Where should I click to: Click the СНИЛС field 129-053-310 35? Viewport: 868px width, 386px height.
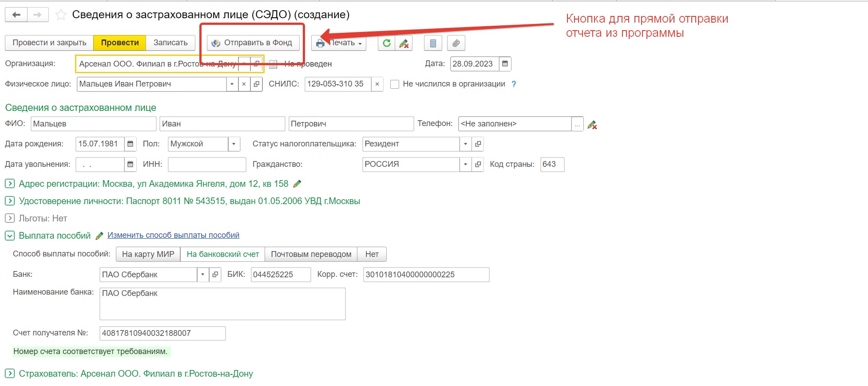click(338, 84)
